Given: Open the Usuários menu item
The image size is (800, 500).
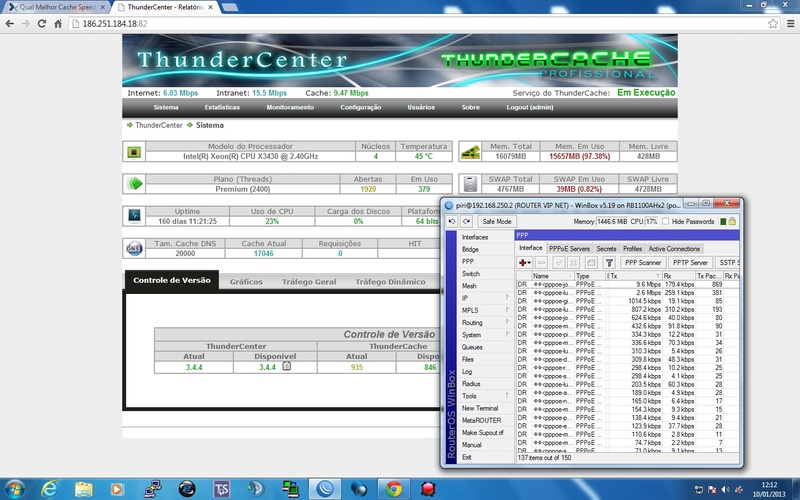Looking at the screenshot, I should click(421, 108).
